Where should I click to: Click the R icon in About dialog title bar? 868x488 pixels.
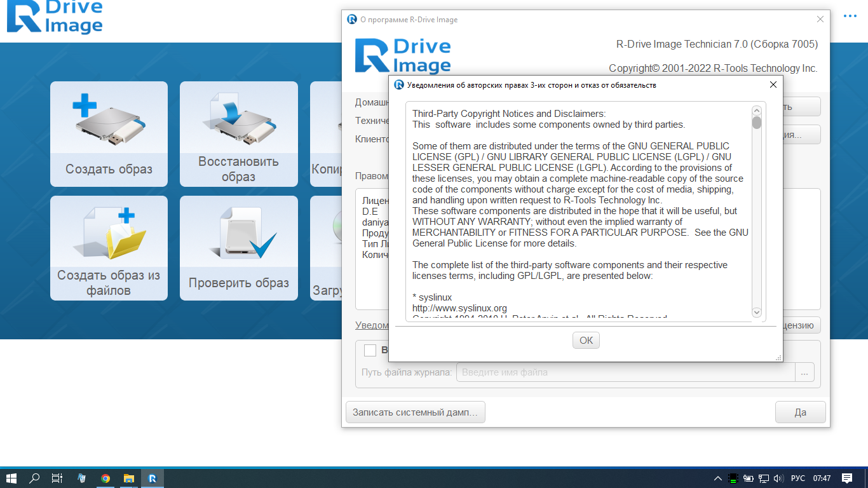351,20
